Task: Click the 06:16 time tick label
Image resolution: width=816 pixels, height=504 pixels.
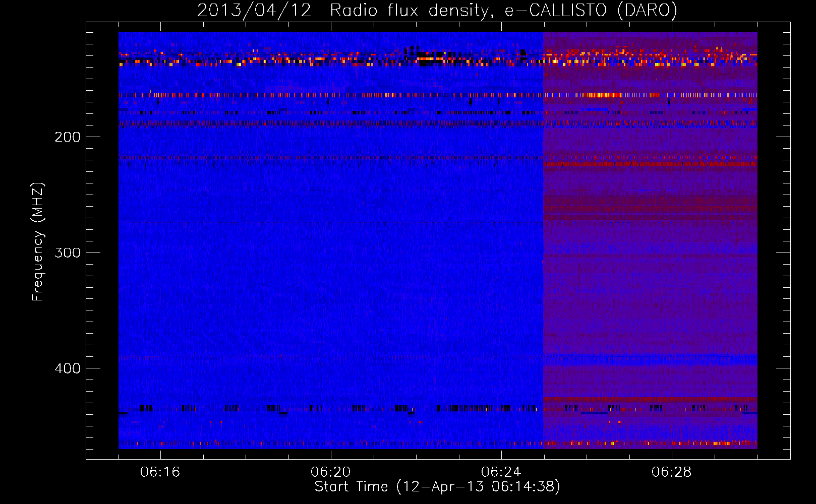Action: tap(160, 472)
